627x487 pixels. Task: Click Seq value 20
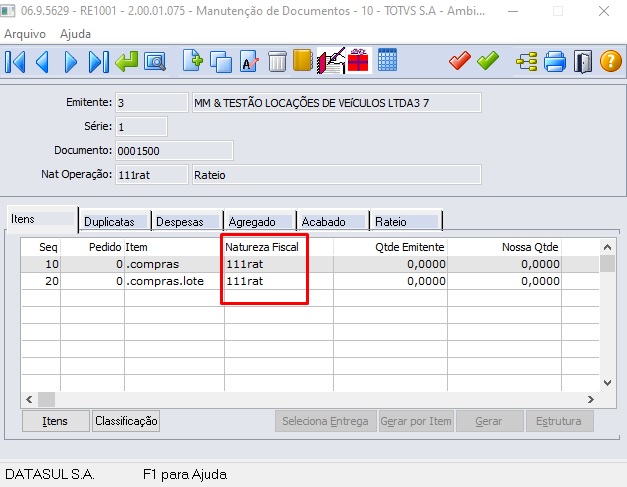click(52, 281)
